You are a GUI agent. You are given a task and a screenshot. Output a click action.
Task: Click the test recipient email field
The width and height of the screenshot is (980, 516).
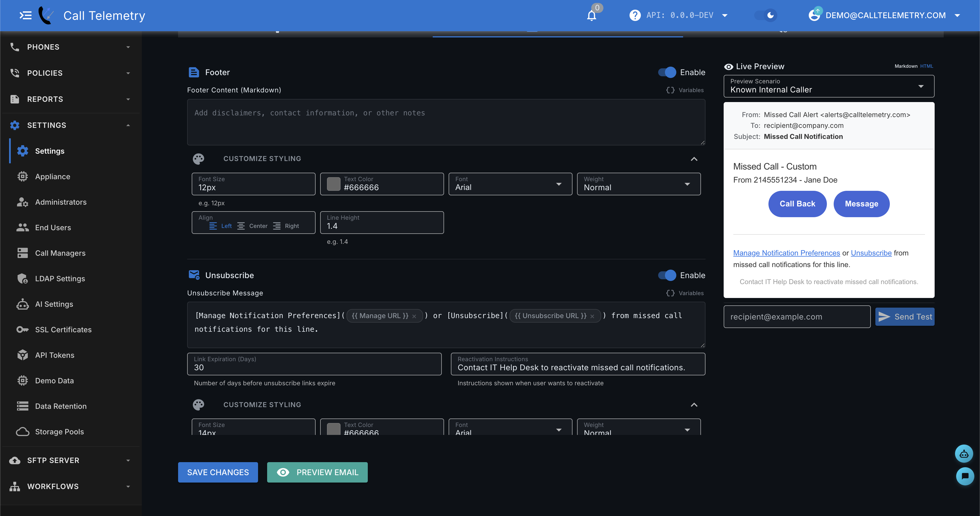[x=797, y=317]
